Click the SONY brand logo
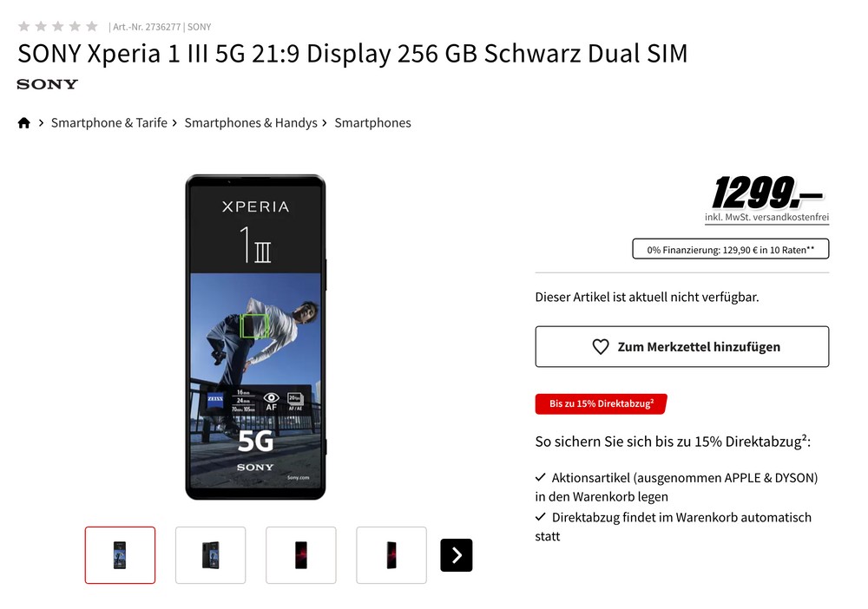Image resolution: width=868 pixels, height=609 pixels. pyautogui.click(x=48, y=84)
